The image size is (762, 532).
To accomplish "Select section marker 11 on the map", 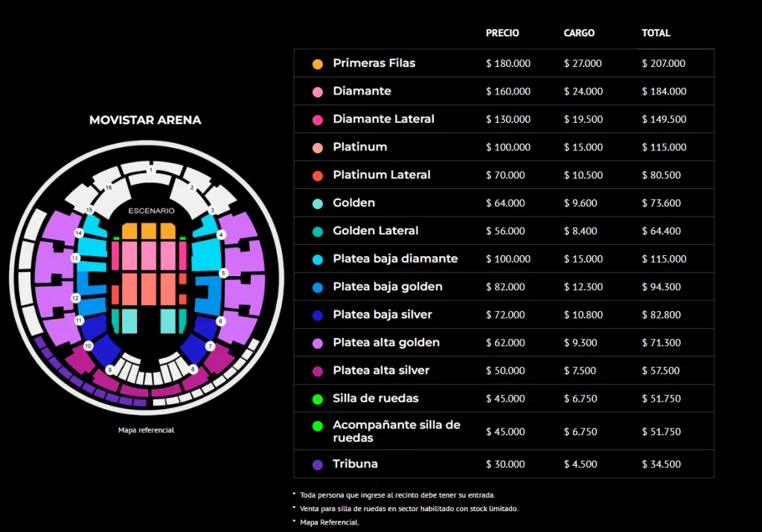I will [x=79, y=320].
